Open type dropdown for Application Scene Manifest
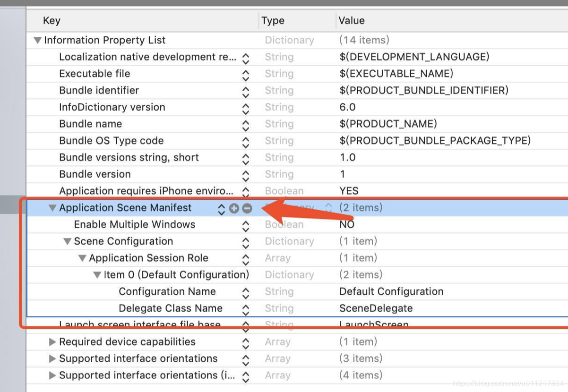This screenshot has height=392, width=568. click(329, 208)
